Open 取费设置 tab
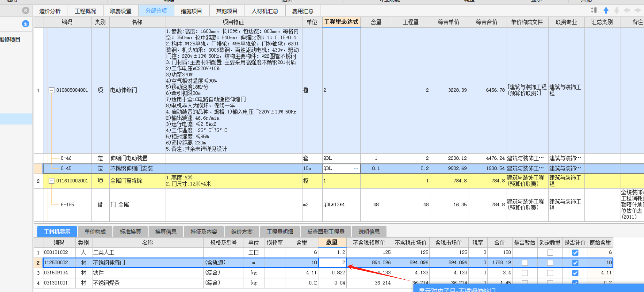The image size is (644, 292). [x=121, y=11]
